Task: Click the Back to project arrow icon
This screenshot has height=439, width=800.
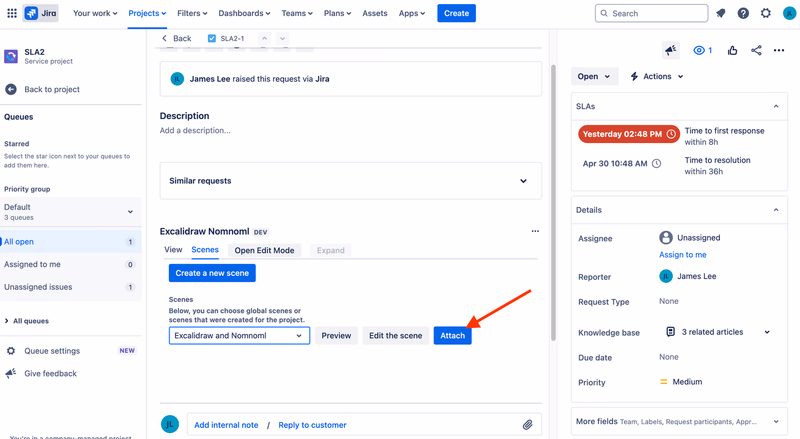Action: coord(11,89)
